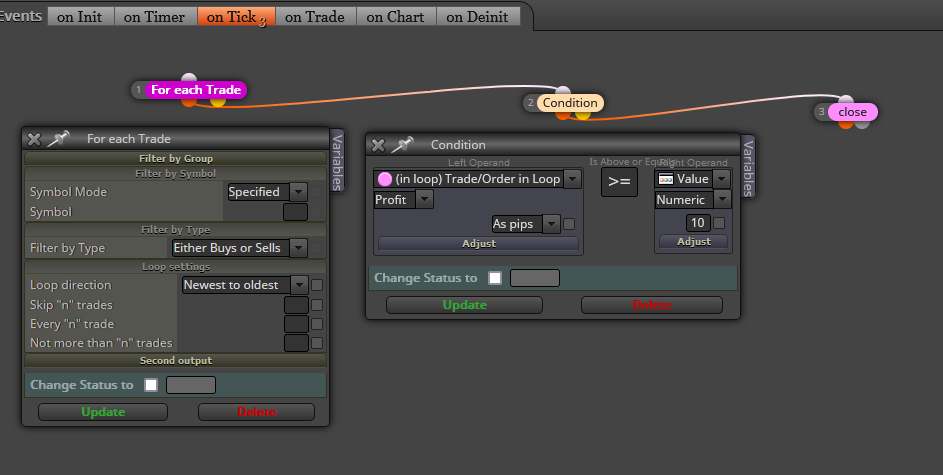This screenshot has height=475, width=943.
Task: Open the Symbol Mode Specified dropdown
Action: 267,192
